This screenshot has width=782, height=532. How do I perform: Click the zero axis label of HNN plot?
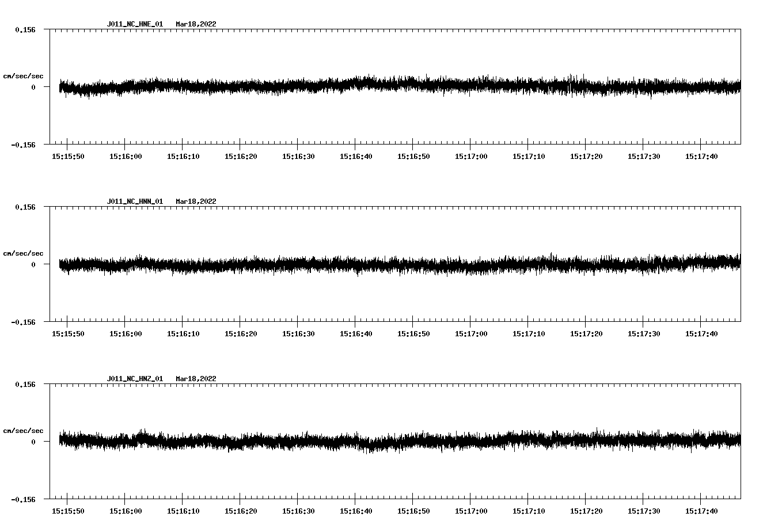[x=33, y=264]
